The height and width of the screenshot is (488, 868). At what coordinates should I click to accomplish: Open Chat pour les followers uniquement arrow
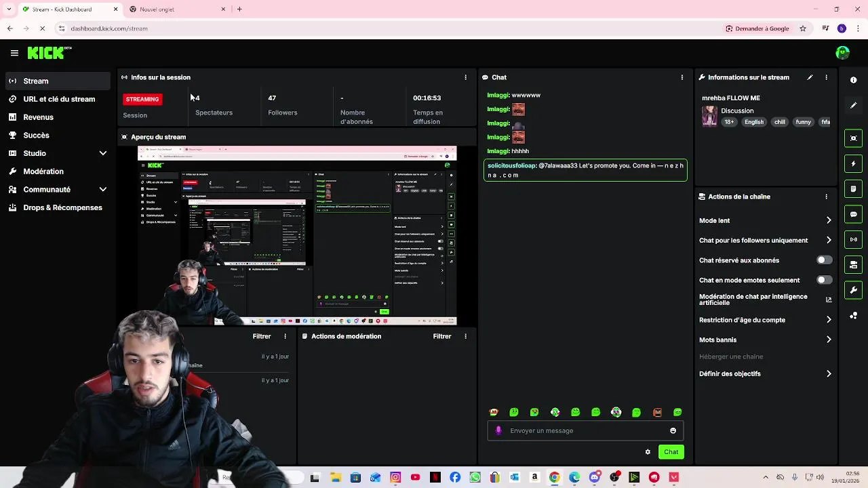(x=829, y=240)
